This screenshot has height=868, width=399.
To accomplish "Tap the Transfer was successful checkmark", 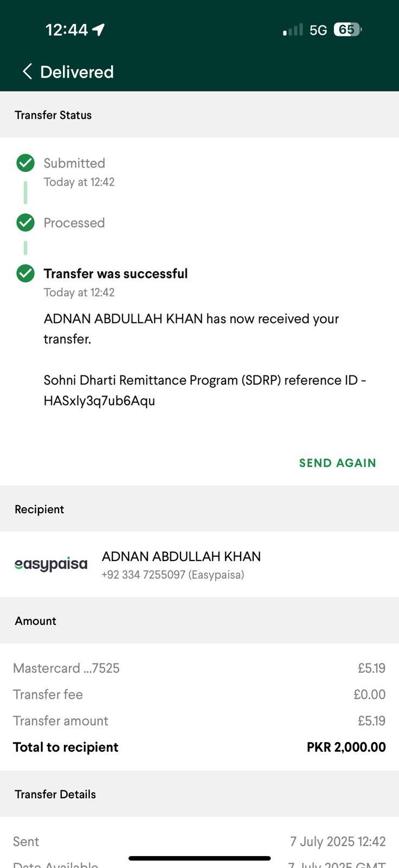I will [x=25, y=273].
